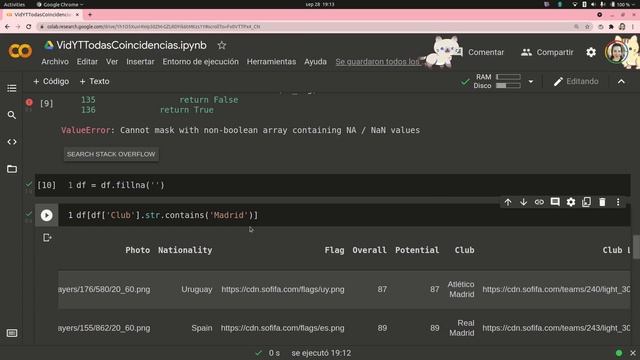
Task: Reload the browser page
Action: (29, 27)
